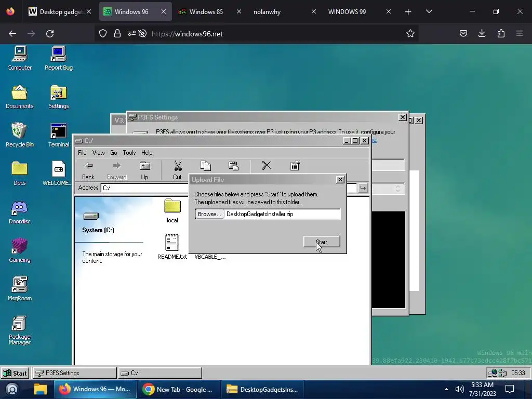The image size is (532, 399).
Task: Open the Firefox application menu
Action: point(520,33)
